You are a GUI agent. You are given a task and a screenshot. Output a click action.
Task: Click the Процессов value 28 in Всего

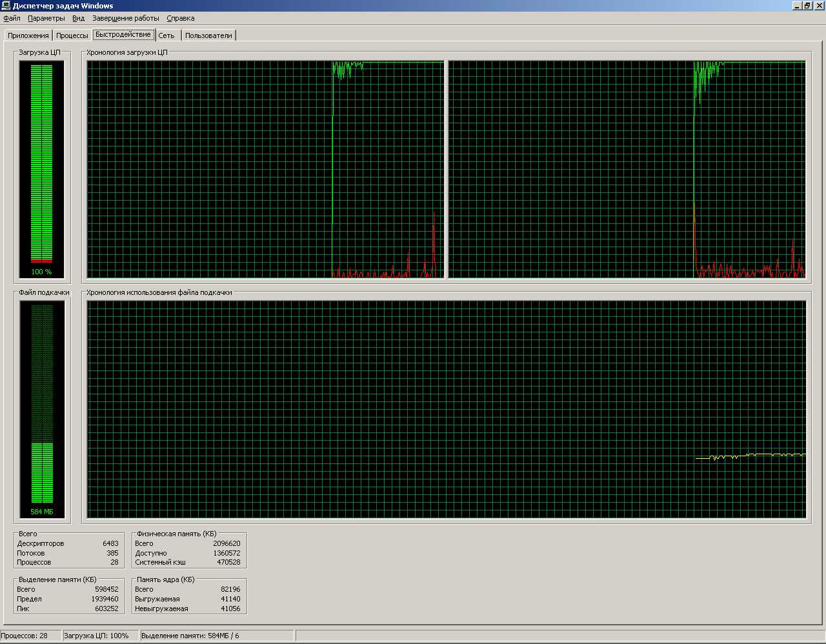(114, 562)
